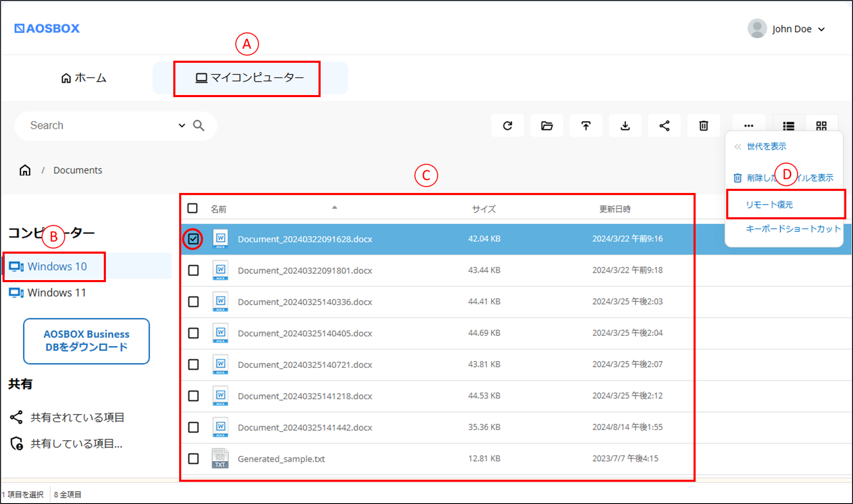
Task: Open the John Doe account dropdown
Action: pyautogui.click(x=787, y=29)
